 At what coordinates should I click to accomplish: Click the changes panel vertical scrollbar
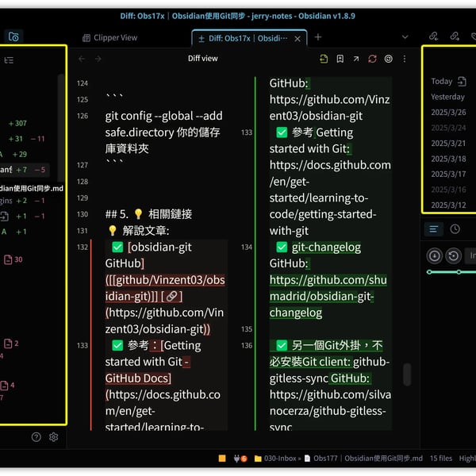[x=61, y=128]
